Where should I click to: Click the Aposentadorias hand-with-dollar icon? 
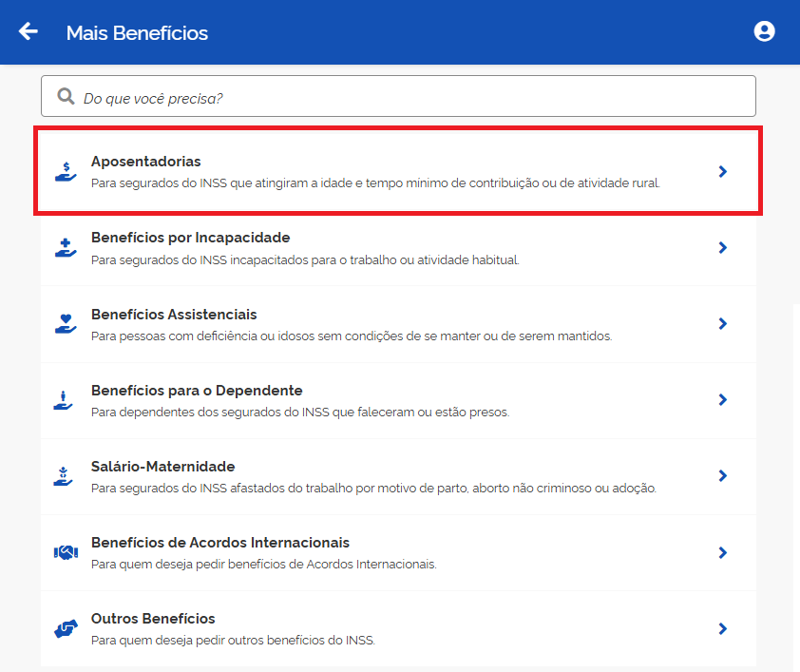pyautogui.click(x=66, y=171)
